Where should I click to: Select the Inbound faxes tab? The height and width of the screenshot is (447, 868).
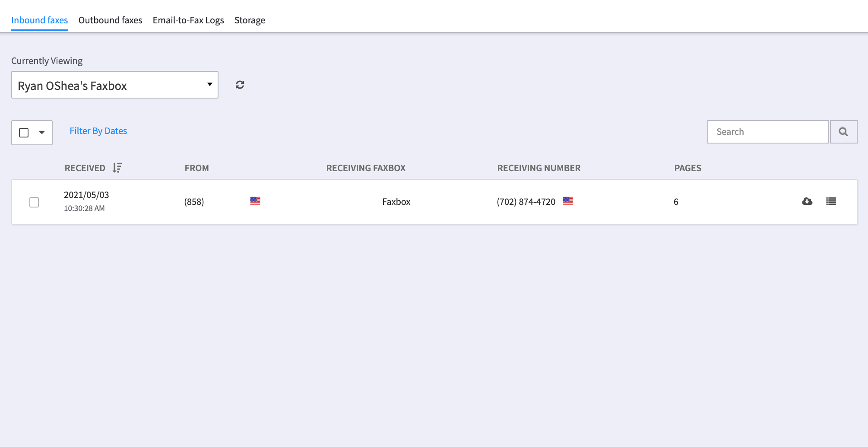point(39,20)
